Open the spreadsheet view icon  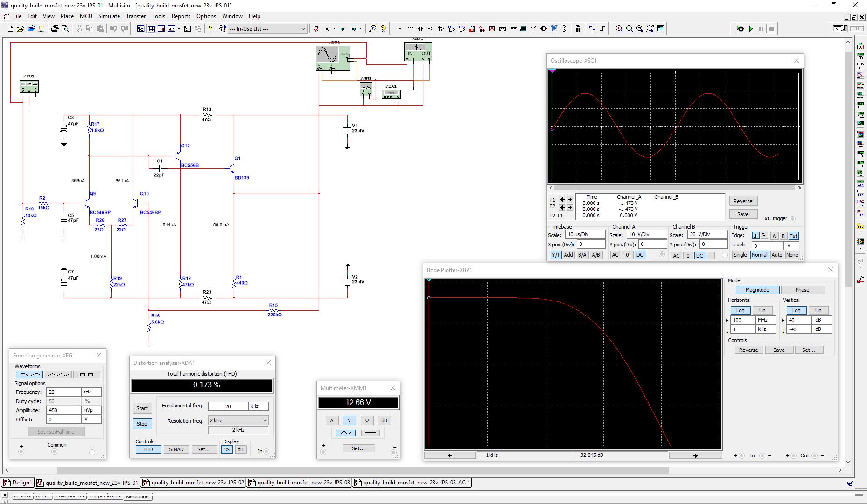[151, 29]
